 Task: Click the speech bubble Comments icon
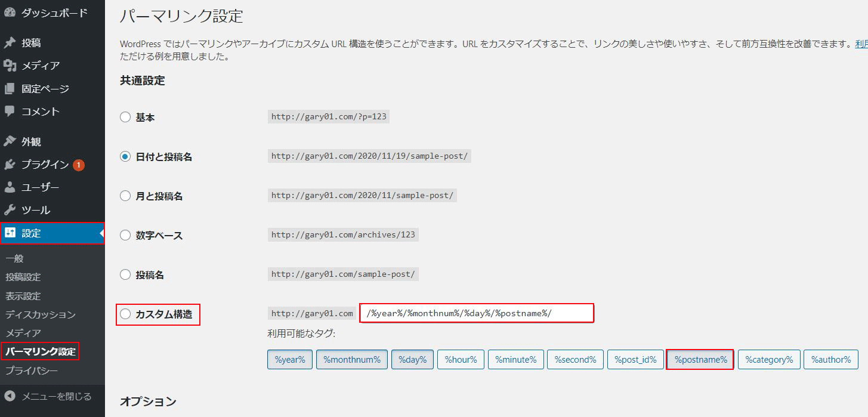tap(10, 112)
